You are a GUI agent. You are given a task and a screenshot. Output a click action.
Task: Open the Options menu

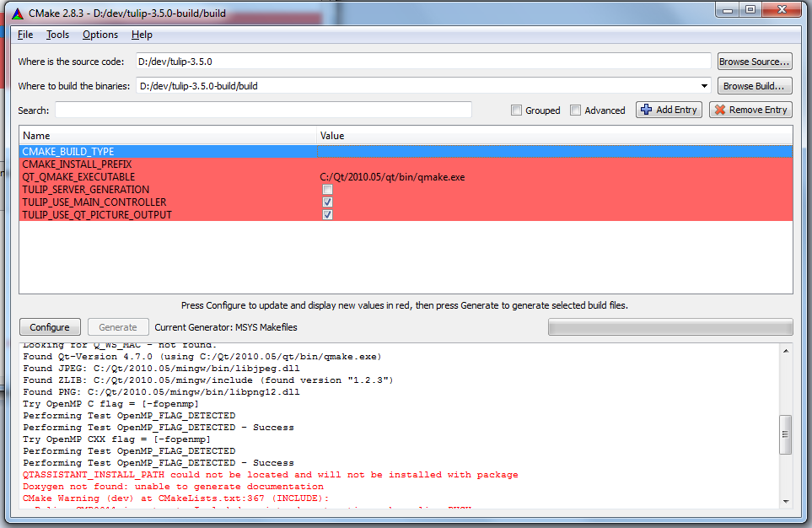[100, 35]
